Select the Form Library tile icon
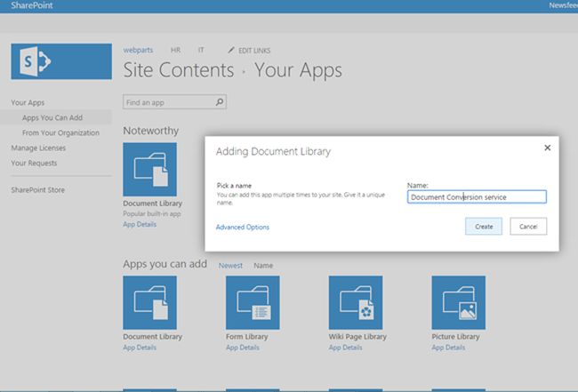Viewport: 578px width, 392px height. [x=253, y=302]
